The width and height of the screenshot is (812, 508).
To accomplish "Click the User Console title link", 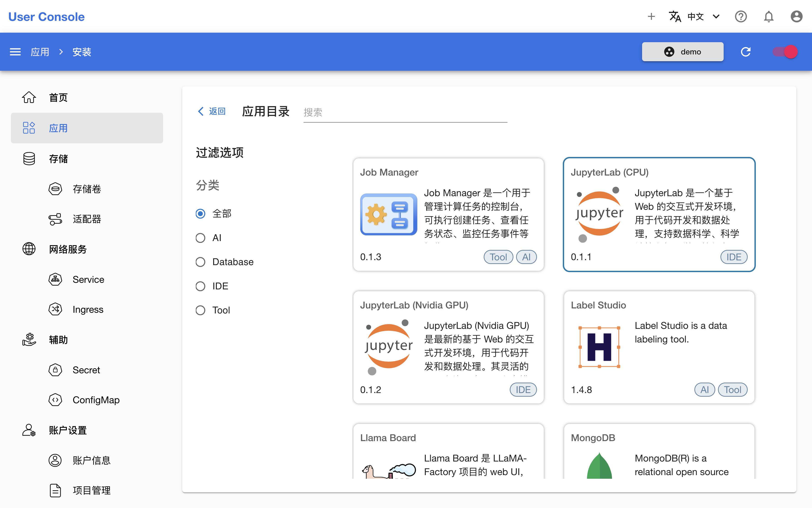I will (46, 17).
